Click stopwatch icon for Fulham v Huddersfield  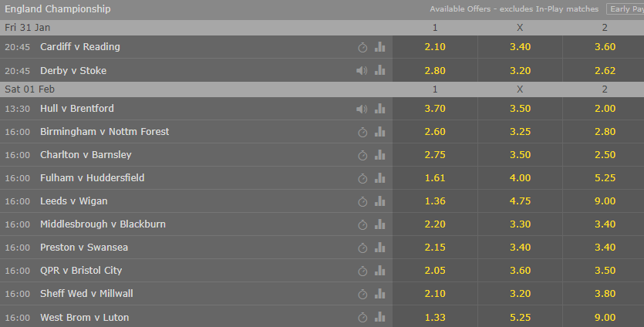362,178
